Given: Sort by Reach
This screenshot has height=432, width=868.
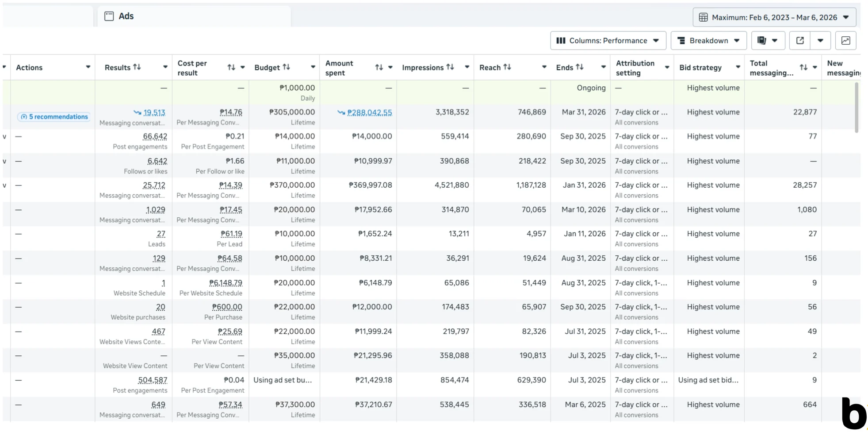Looking at the screenshot, I should 507,67.
